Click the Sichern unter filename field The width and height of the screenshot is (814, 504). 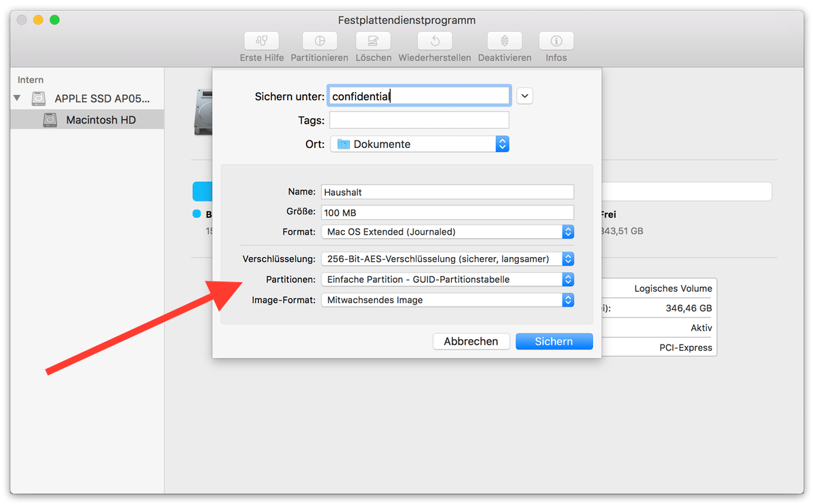419,96
